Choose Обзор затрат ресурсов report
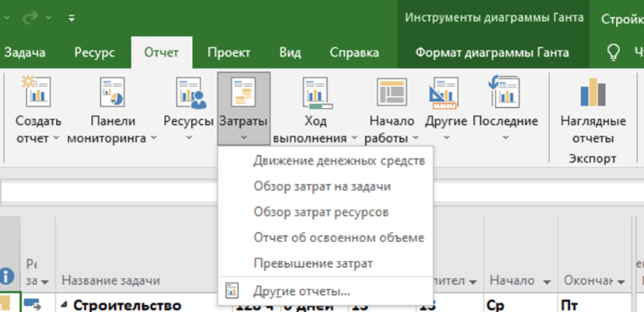 click(x=325, y=212)
